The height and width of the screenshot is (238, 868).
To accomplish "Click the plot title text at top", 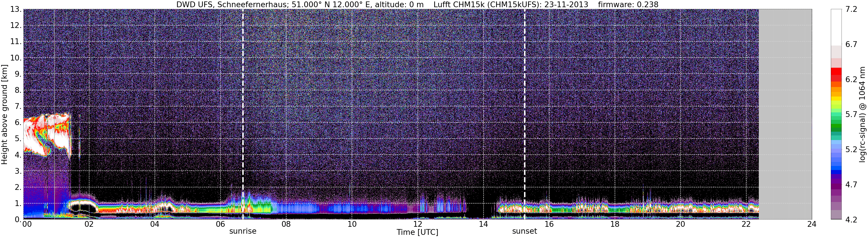I will pos(417,4).
